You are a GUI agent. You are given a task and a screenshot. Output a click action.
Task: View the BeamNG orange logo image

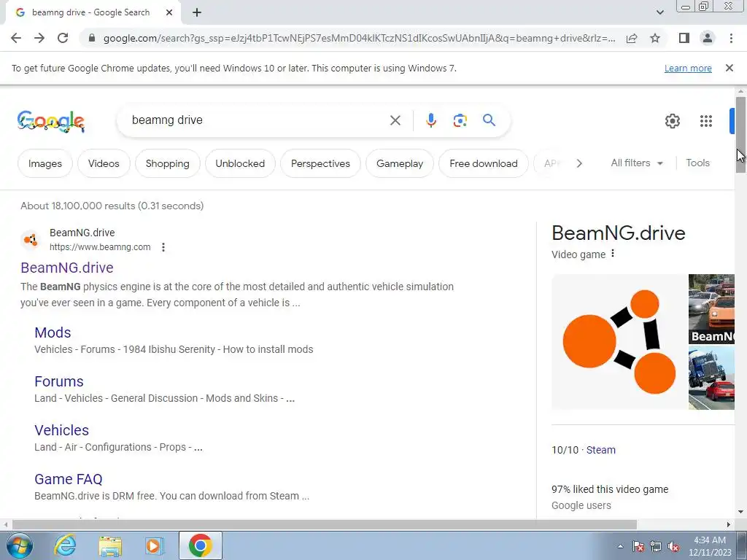click(619, 342)
